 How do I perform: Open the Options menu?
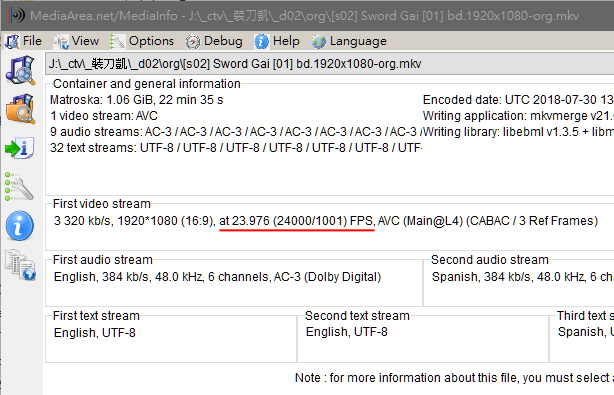pyautogui.click(x=142, y=41)
